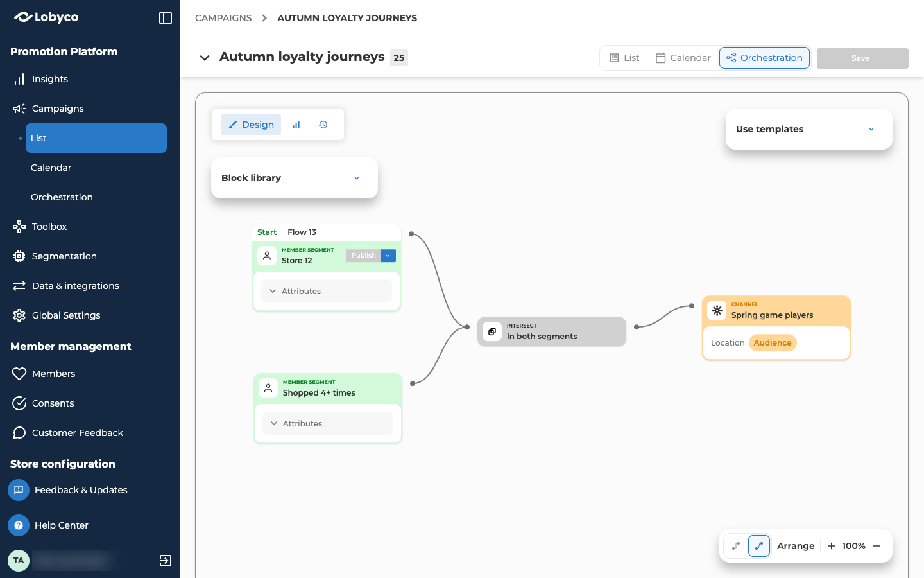Click the Store 12 member segment icon
Screen dimensions: 924x578
[x=267, y=256]
